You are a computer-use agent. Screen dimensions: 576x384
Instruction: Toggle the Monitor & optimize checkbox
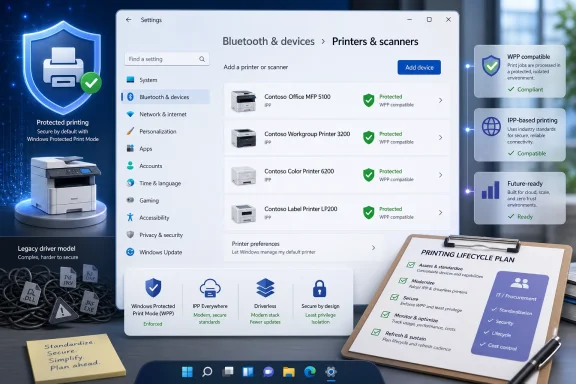coord(385,314)
